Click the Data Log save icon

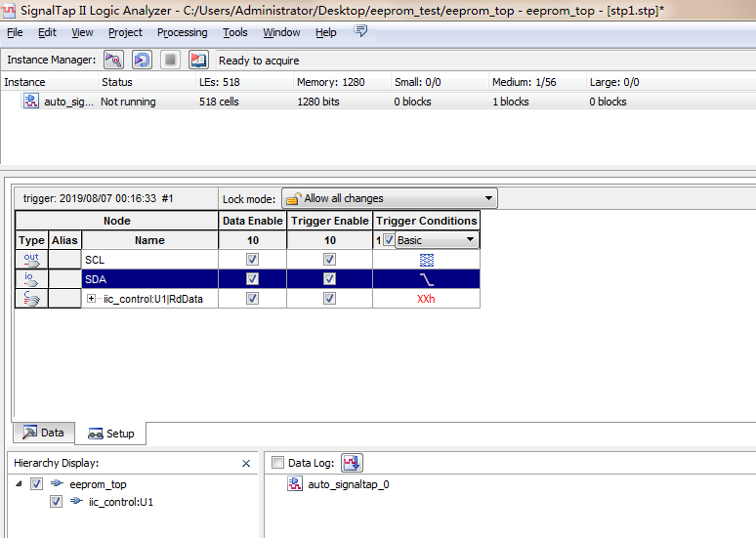coord(352,463)
